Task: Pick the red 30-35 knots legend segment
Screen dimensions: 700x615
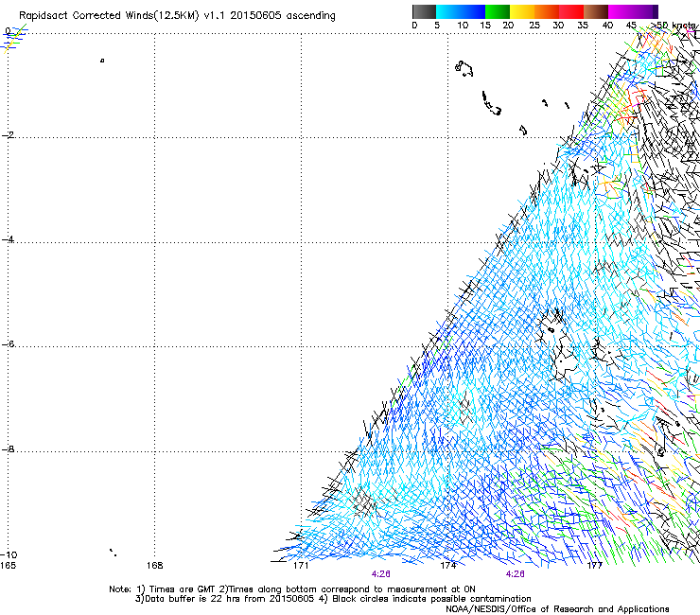Action: click(571, 11)
